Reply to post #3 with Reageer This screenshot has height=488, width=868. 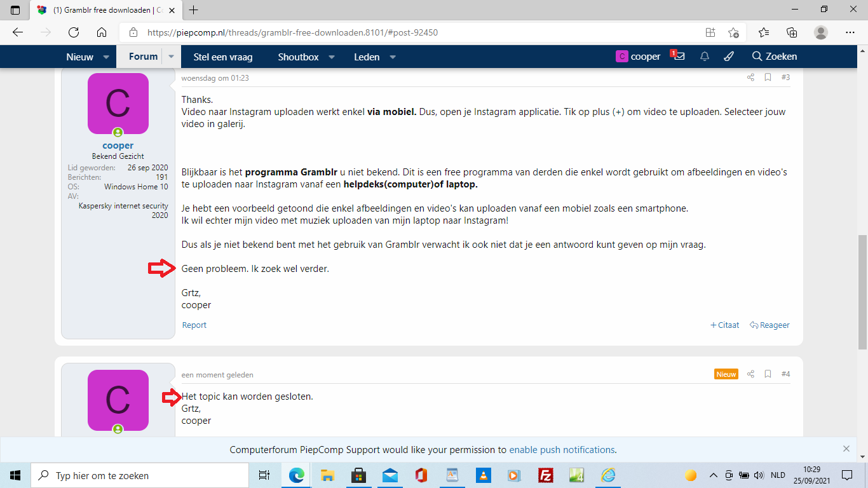coord(770,325)
